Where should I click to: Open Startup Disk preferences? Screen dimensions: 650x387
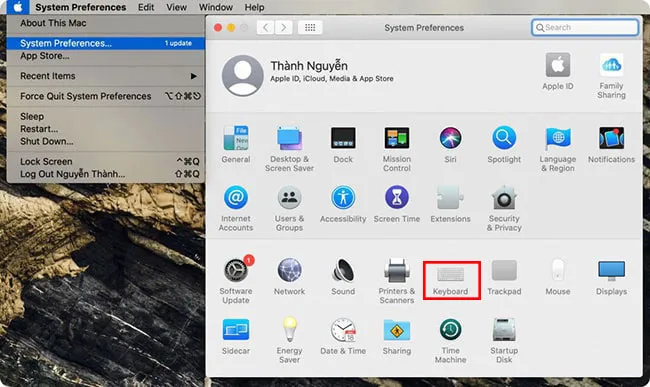(504, 340)
